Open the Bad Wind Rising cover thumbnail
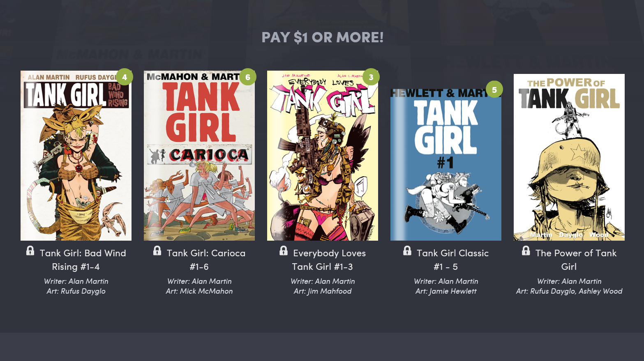 coord(76,156)
